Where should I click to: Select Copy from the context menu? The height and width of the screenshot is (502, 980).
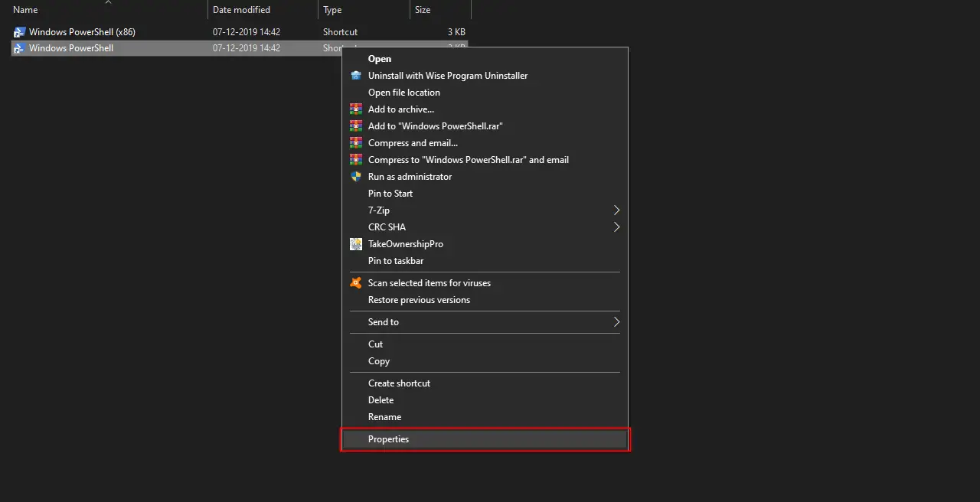485,361
